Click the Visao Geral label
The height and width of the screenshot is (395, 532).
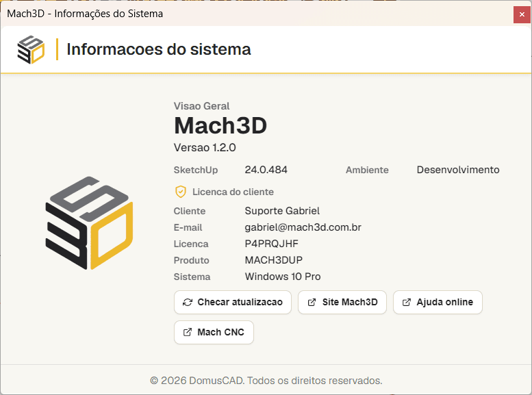pyautogui.click(x=201, y=106)
